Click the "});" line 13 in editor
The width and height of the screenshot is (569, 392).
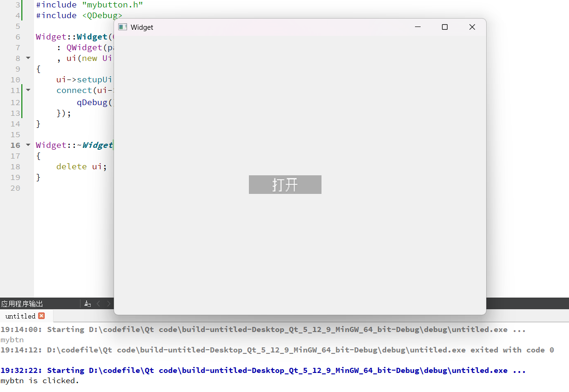(x=64, y=113)
